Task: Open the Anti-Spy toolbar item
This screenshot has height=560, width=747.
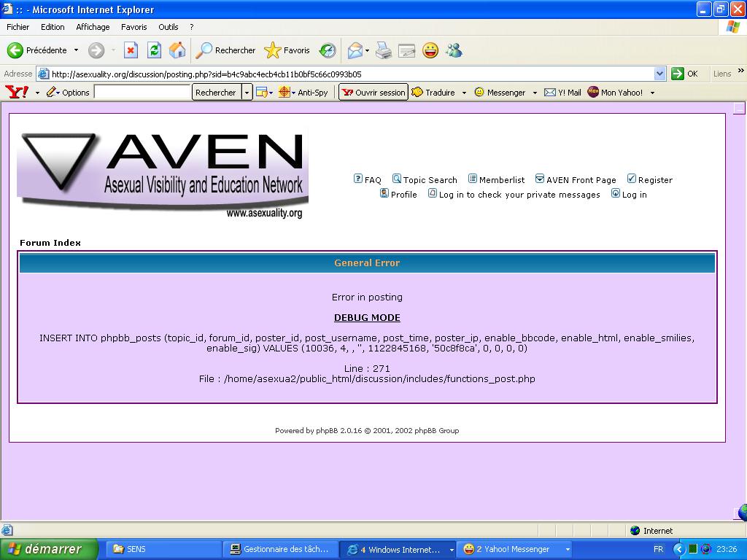Action: pos(303,93)
